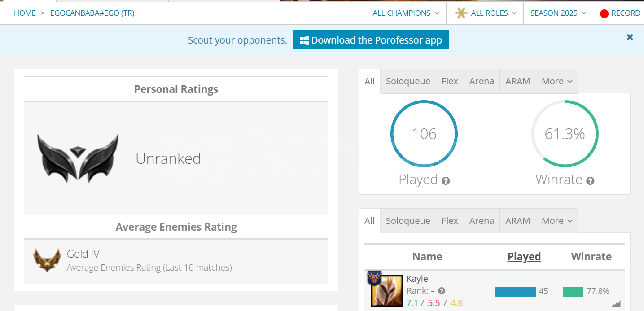The height and width of the screenshot is (311, 644).
Task: Select the All tab in champions table
Action: coord(369,221)
